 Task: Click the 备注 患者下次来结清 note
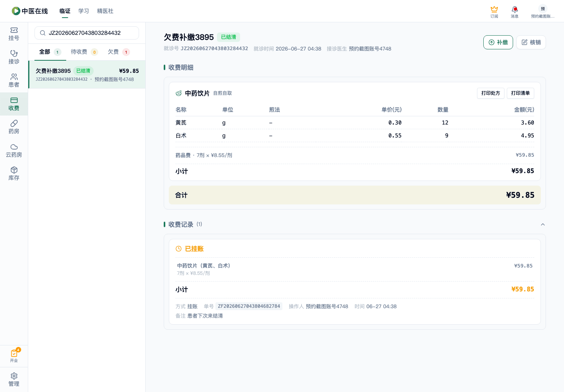pyautogui.click(x=199, y=316)
